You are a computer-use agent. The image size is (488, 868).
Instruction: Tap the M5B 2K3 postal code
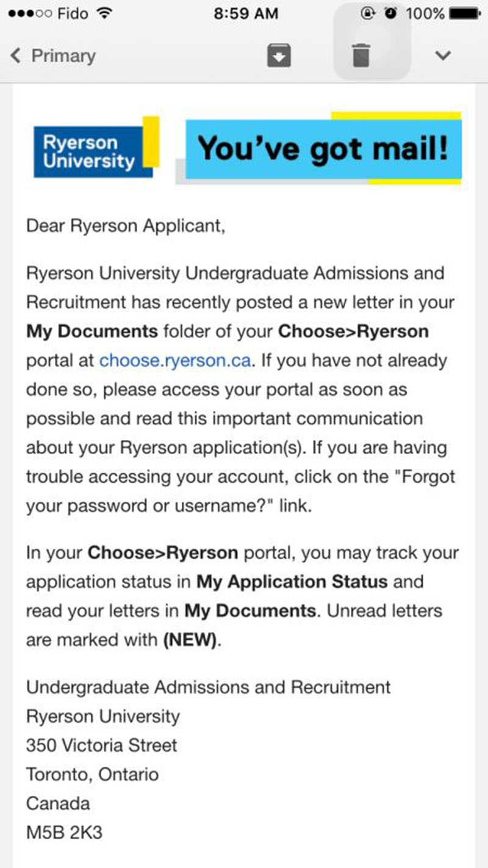(64, 833)
